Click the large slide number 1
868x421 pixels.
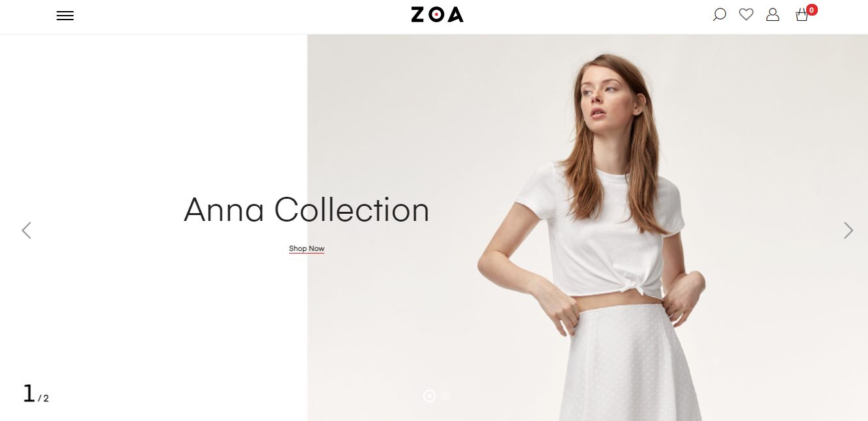point(29,394)
